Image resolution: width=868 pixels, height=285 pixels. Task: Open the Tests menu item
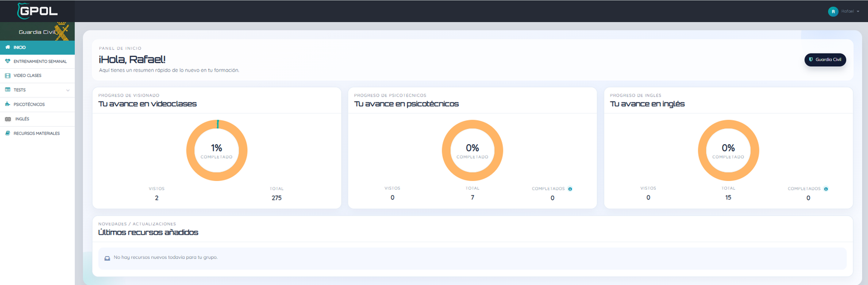pos(37,90)
